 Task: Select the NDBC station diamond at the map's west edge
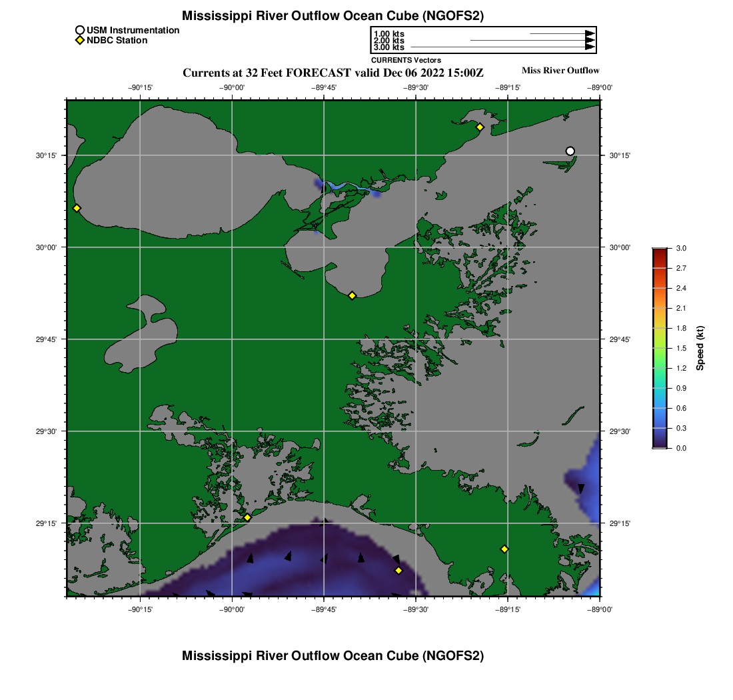tap(77, 208)
